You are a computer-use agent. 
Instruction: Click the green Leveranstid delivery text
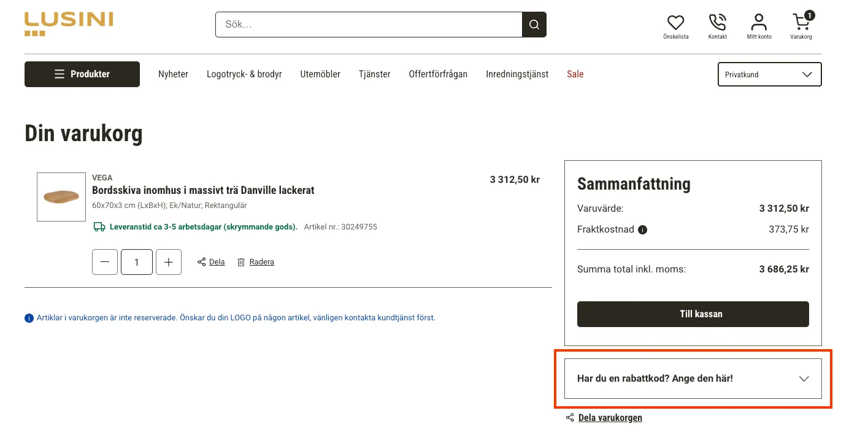point(203,227)
